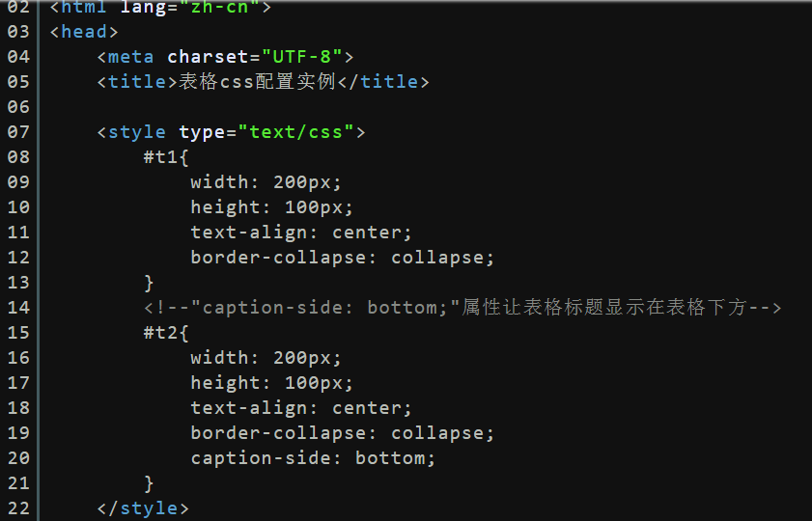This screenshot has width=812, height=521.
Task: Click line number 04 in gutter
Action: pos(18,56)
